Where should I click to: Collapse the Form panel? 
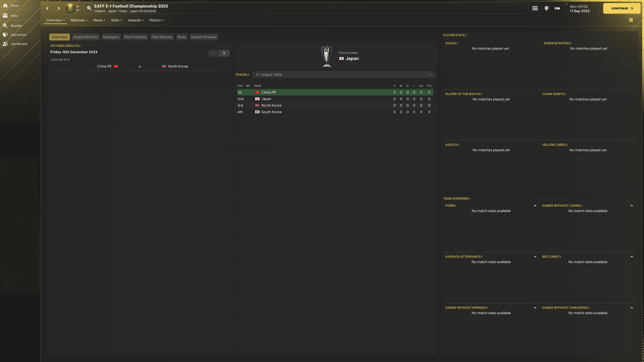click(x=535, y=206)
